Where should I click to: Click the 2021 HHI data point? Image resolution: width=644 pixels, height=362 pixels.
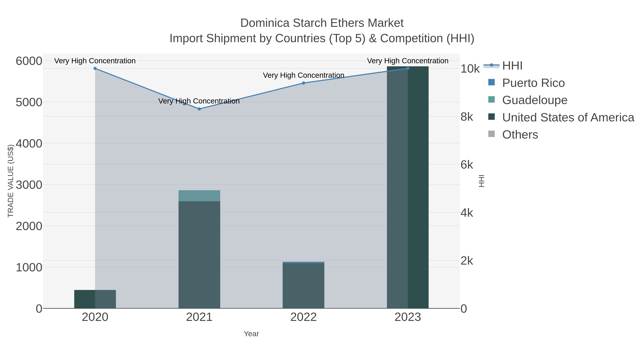(x=199, y=109)
